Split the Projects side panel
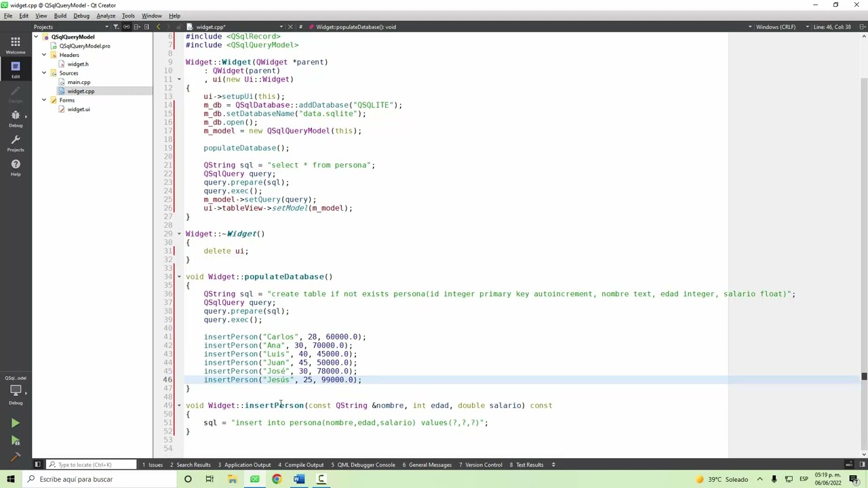Image resolution: width=868 pixels, height=488 pixels. tap(137, 27)
